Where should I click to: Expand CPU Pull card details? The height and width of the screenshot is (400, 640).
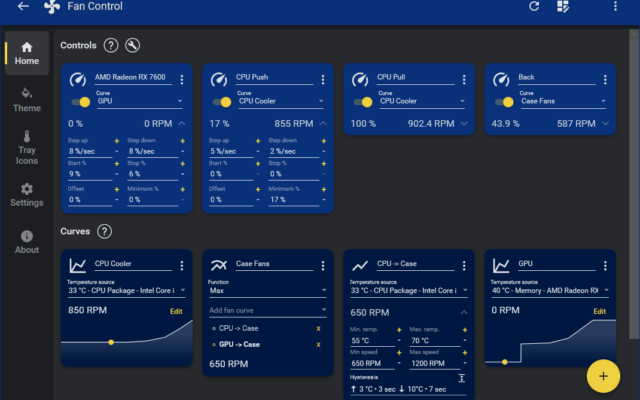pos(464,123)
